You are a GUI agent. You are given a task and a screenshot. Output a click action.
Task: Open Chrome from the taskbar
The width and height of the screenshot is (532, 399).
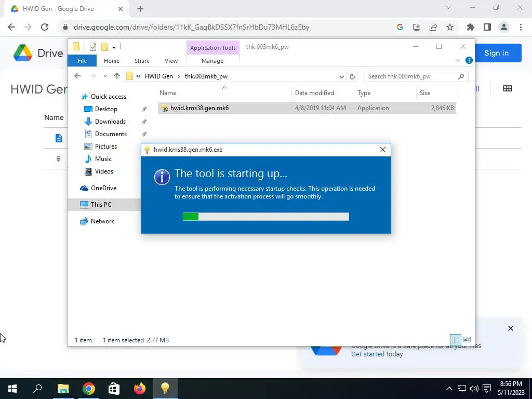click(88, 389)
